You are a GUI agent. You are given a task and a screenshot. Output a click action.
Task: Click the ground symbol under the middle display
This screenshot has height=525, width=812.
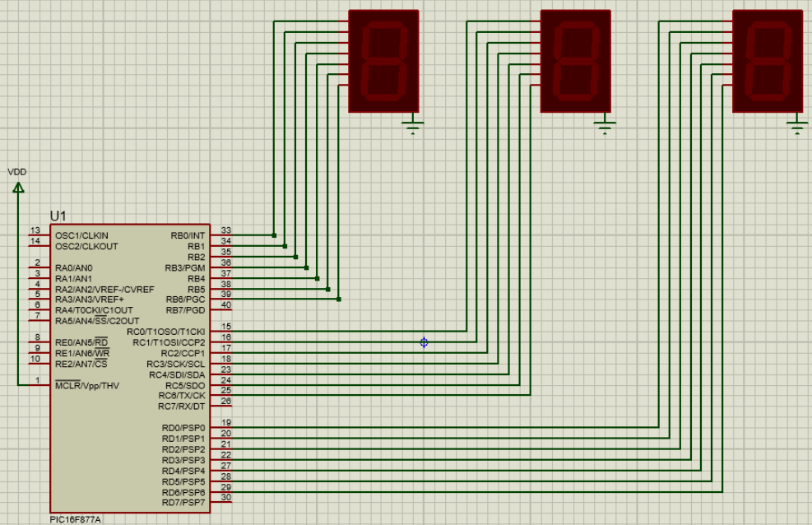click(x=606, y=122)
